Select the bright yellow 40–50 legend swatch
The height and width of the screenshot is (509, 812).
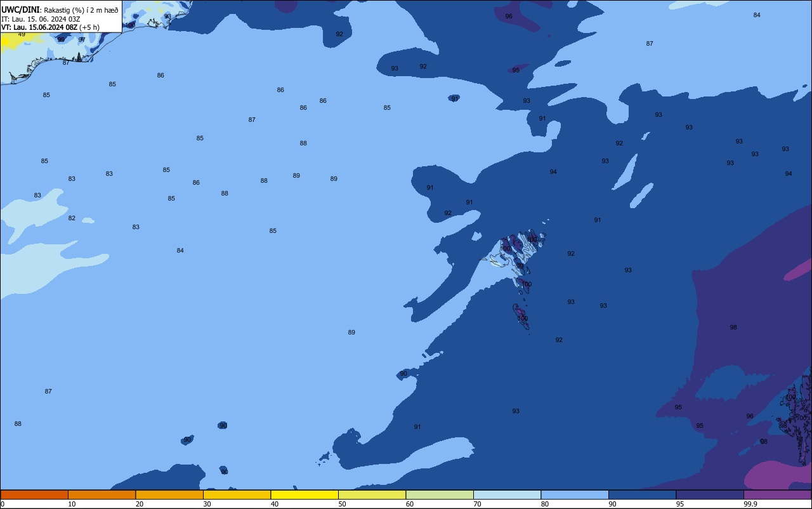pos(304,494)
